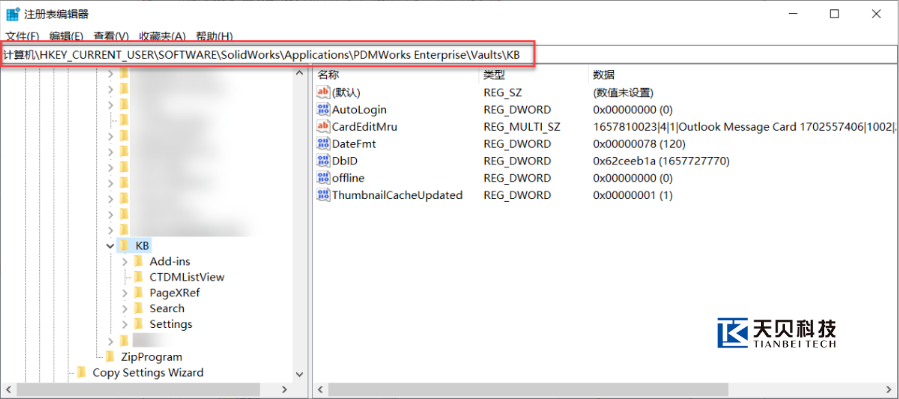Expand the Search key
This screenshot has height=399, width=899.
(x=124, y=308)
